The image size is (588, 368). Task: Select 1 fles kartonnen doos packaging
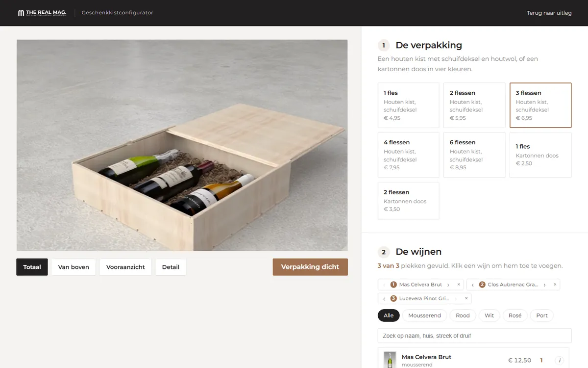[x=540, y=155]
